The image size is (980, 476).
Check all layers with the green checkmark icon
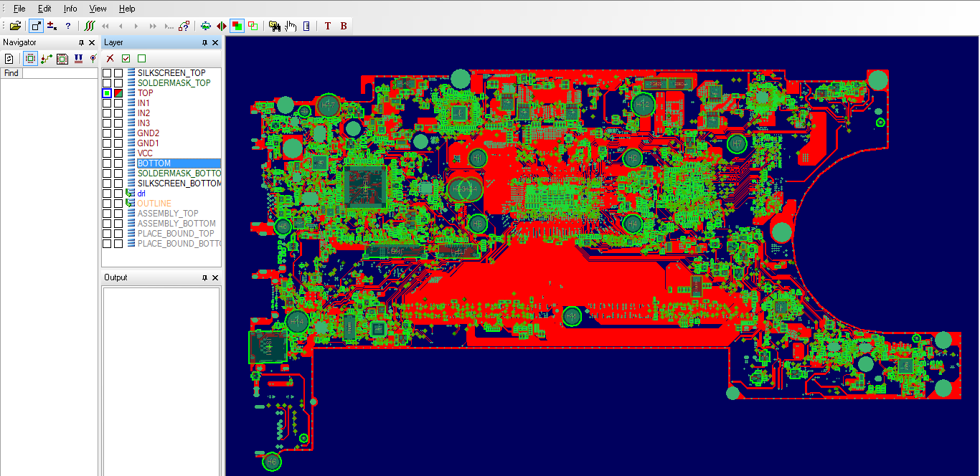click(x=126, y=58)
